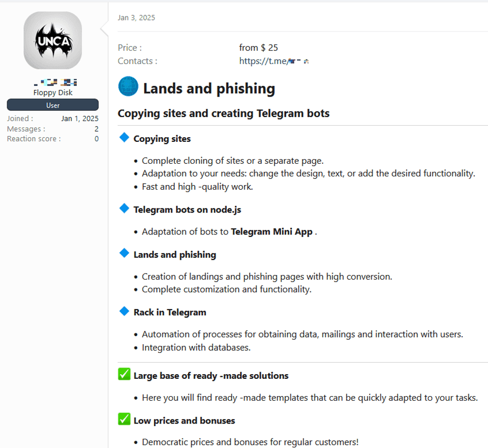
Task: Click the UNCA profile avatar
Action: (x=53, y=40)
